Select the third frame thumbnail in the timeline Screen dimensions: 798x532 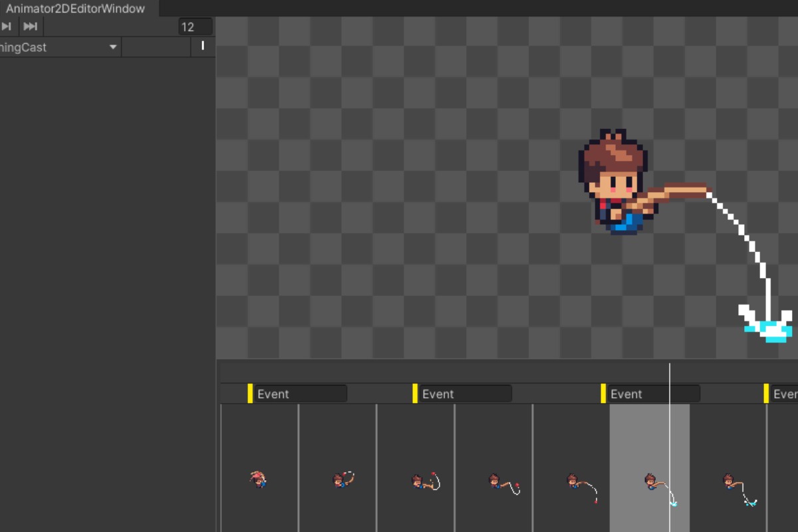point(416,479)
